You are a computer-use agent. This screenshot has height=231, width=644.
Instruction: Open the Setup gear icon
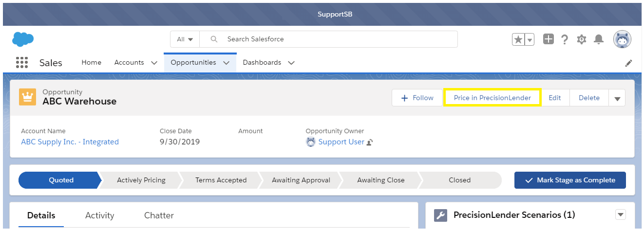[581, 39]
